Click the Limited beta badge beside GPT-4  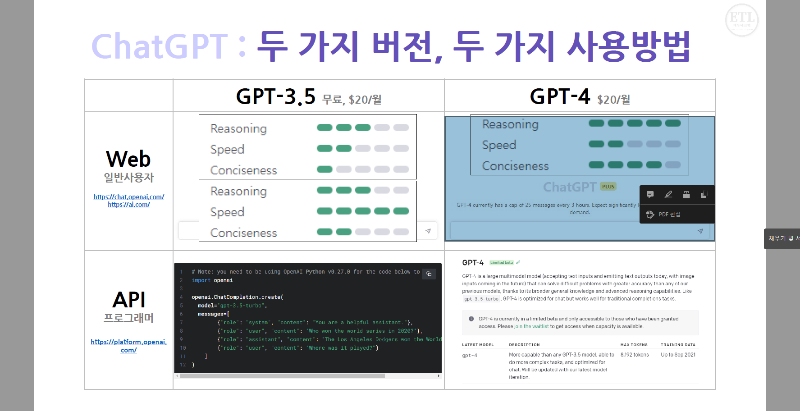504,263
